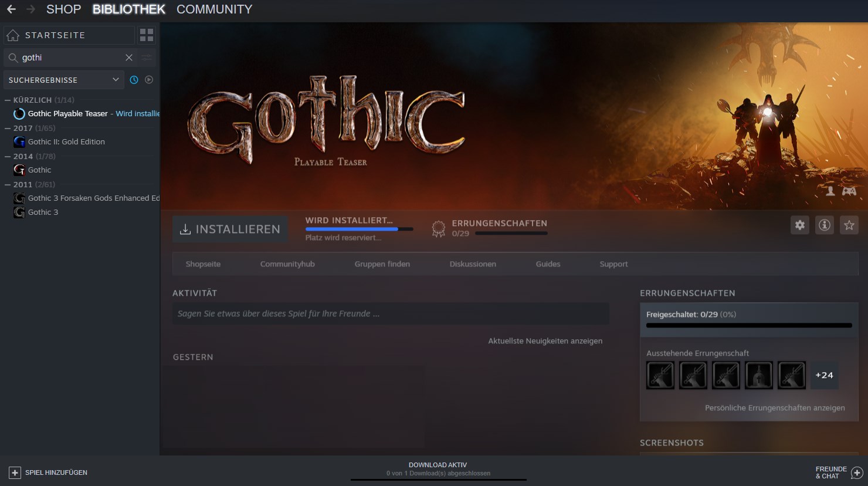The image size is (868, 486).
Task: Open the Support tab
Action: (613, 264)
